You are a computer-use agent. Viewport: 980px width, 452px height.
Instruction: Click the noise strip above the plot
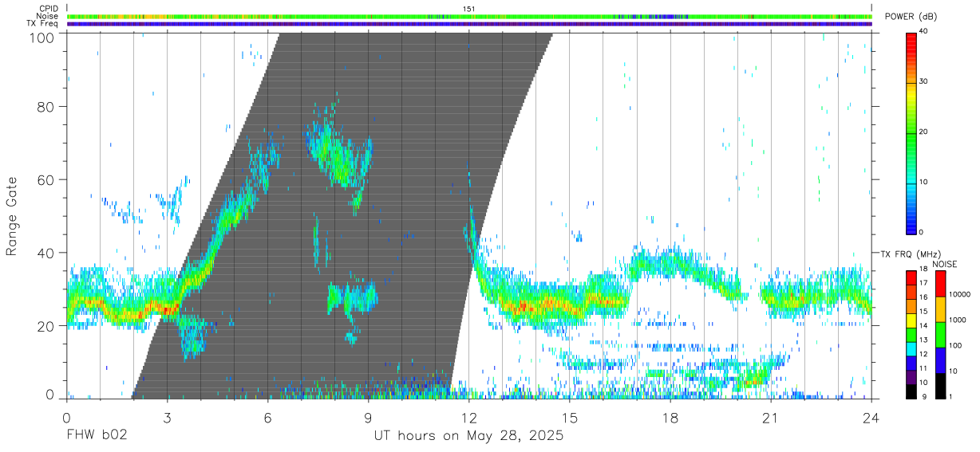pyautogui.click(x=469, y=16)
